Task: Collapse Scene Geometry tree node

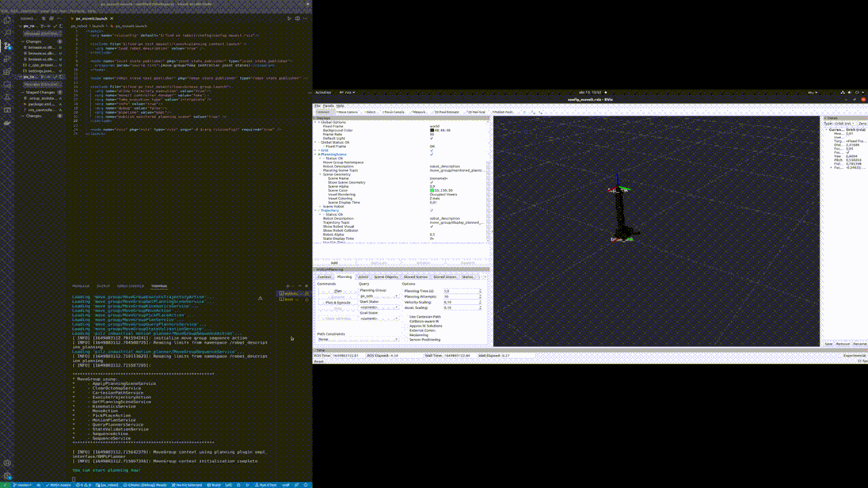Action: (x=321, y=174)
